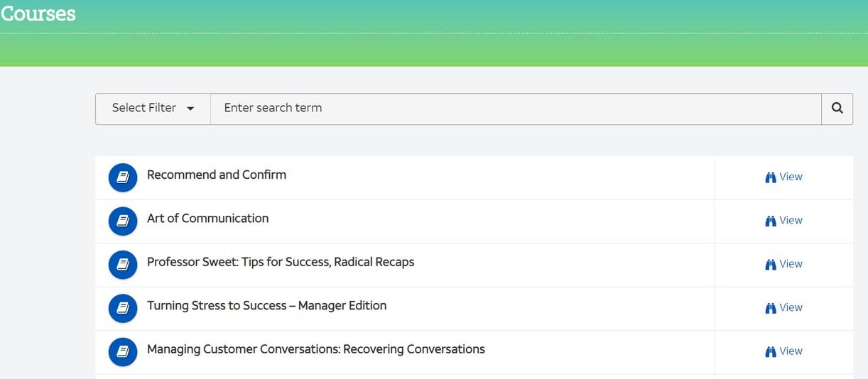Click the magnifying glass search icon
Screen dimensions: 868x379
coord(837,109)
